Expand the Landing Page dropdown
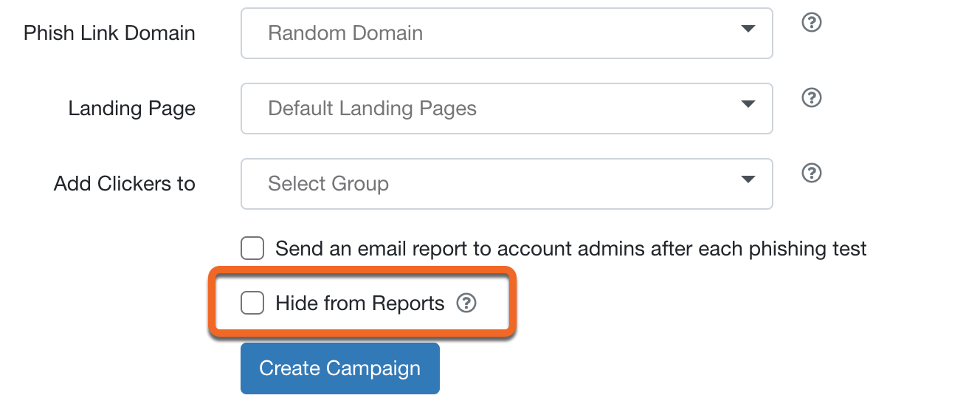 point(506,109)
